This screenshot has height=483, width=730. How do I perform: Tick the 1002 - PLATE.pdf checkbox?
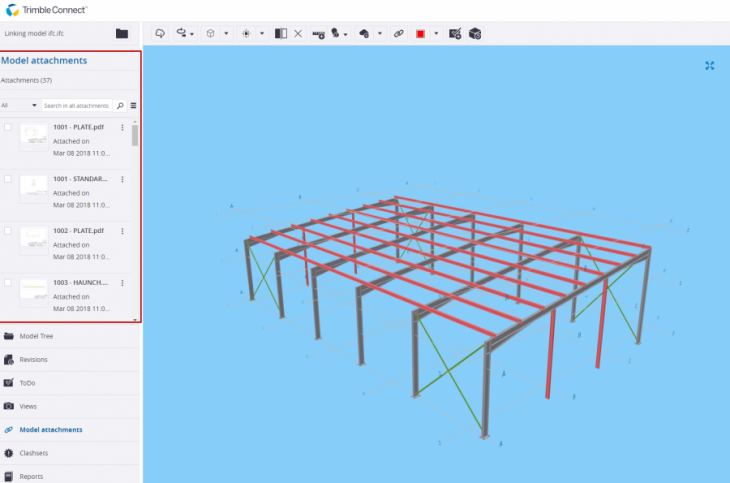point(8,231)
